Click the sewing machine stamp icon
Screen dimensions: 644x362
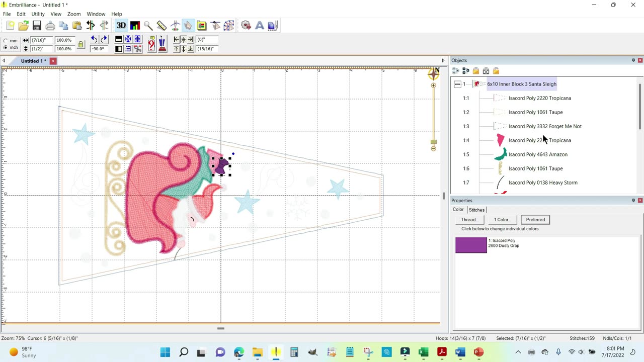point(162,44)
